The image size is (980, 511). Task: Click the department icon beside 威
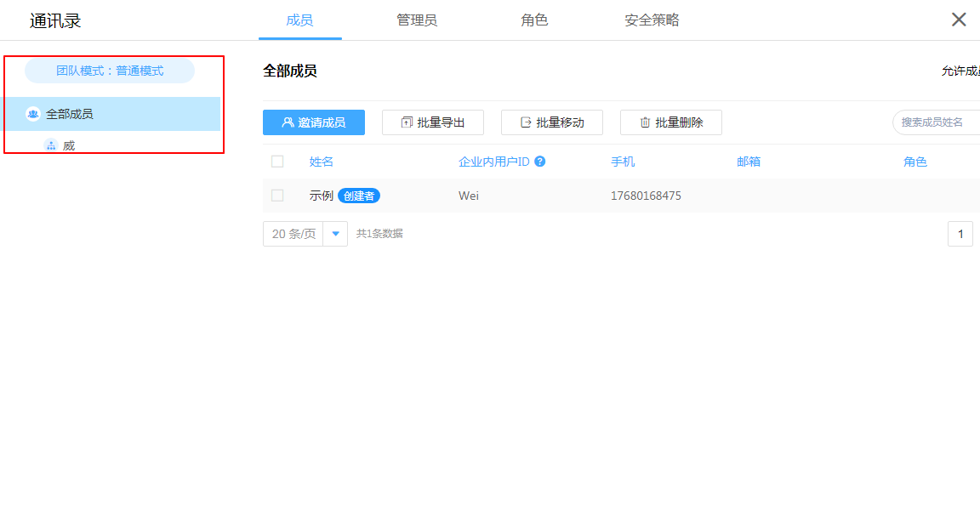click(x=49, y=145)
